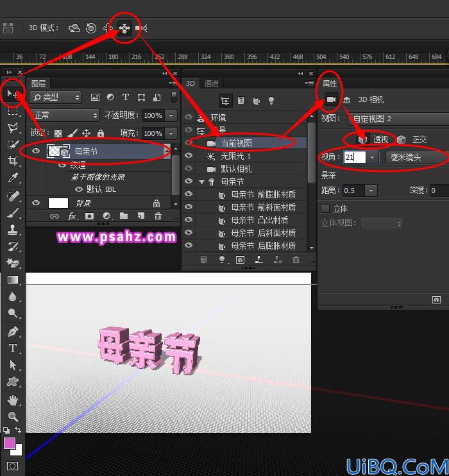This screenshot has height=476, width=449.
Task: Select the Healing Brush tool
Action: [12, 196]
